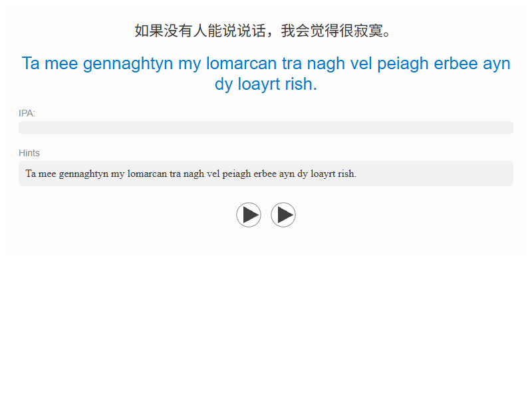Click the Hints box Manx sentence
The image size is (532, 399).
tap(191, 174)
